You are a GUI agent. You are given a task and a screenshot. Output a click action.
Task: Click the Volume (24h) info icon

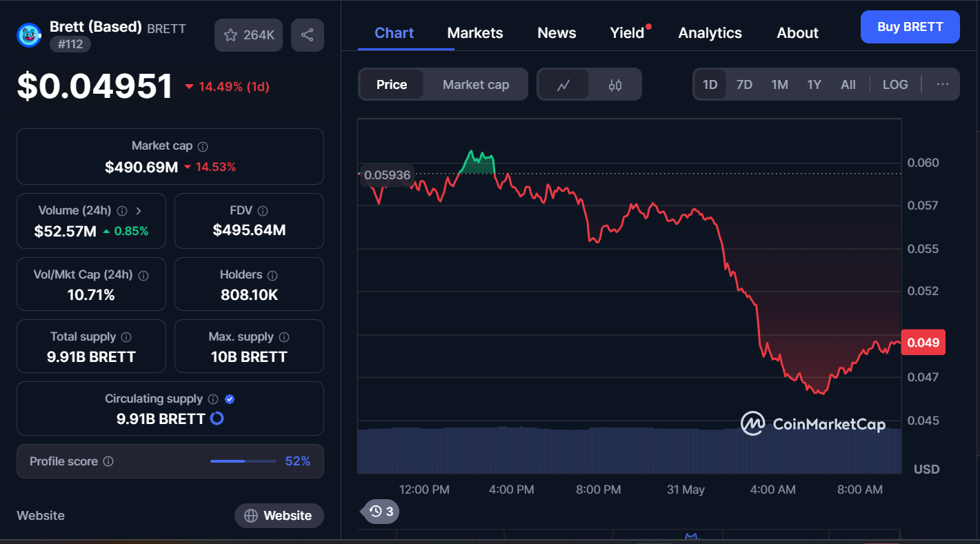(122, 211)
